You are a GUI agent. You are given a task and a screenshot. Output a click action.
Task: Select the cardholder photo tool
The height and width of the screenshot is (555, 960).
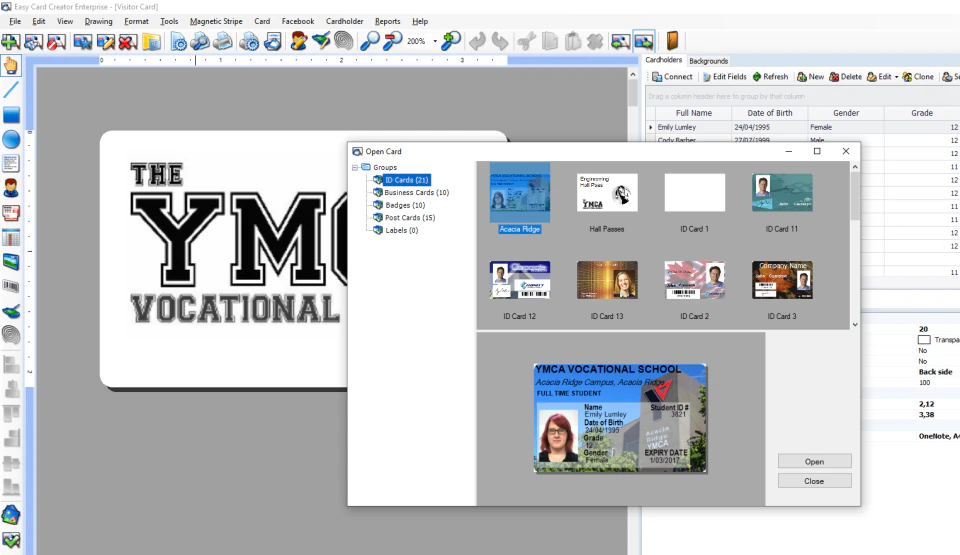pyautogui.click(x=11, y=188)
